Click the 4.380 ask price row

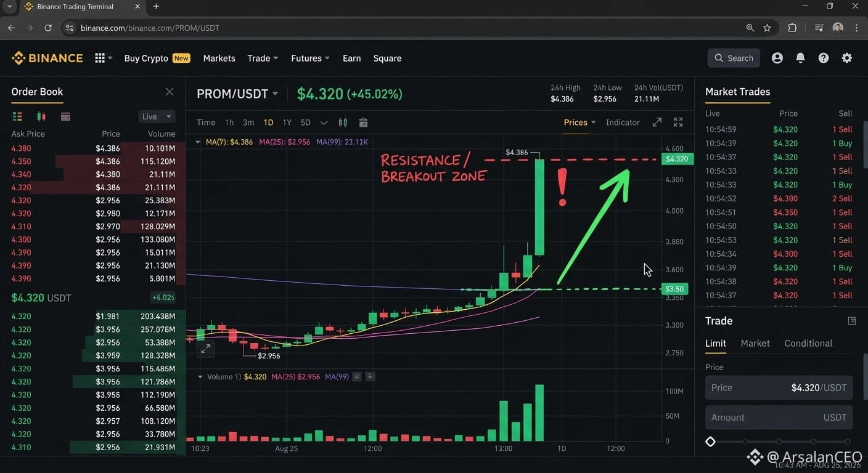coord(94,148)
